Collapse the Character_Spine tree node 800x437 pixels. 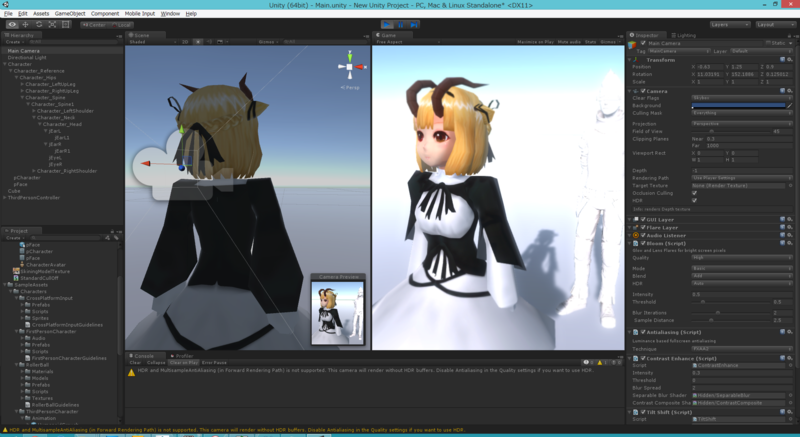tap(22, 97)
